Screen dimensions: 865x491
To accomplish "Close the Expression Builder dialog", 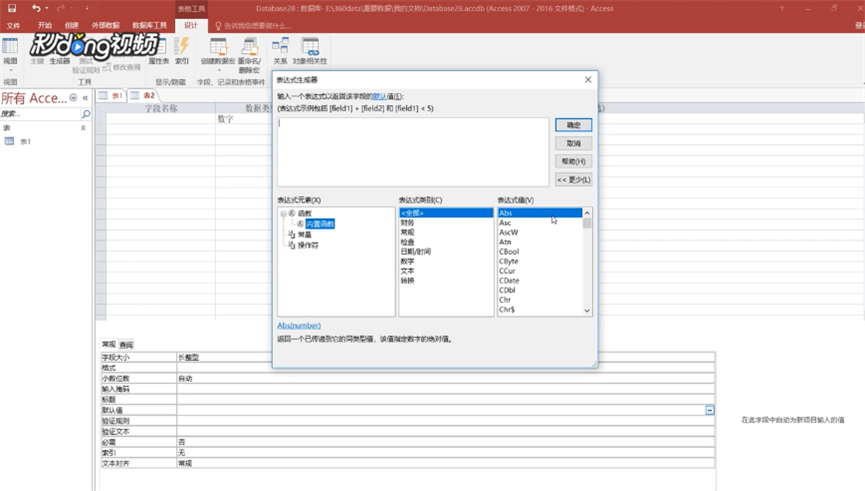I will 588,79.
